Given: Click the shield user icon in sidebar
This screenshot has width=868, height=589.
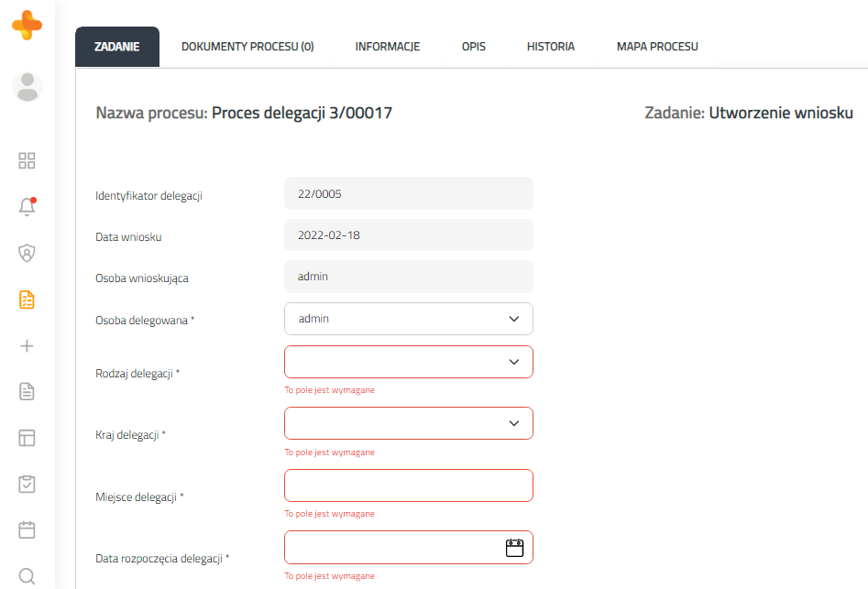Looking at the screenshot, I should [27, 253].
